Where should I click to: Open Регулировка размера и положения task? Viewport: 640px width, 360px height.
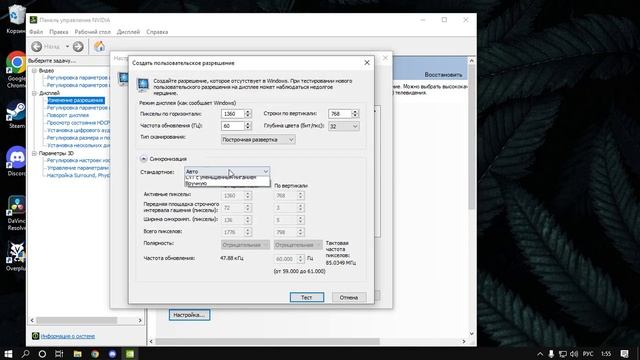pyautogui.click(x=78, y=138)
